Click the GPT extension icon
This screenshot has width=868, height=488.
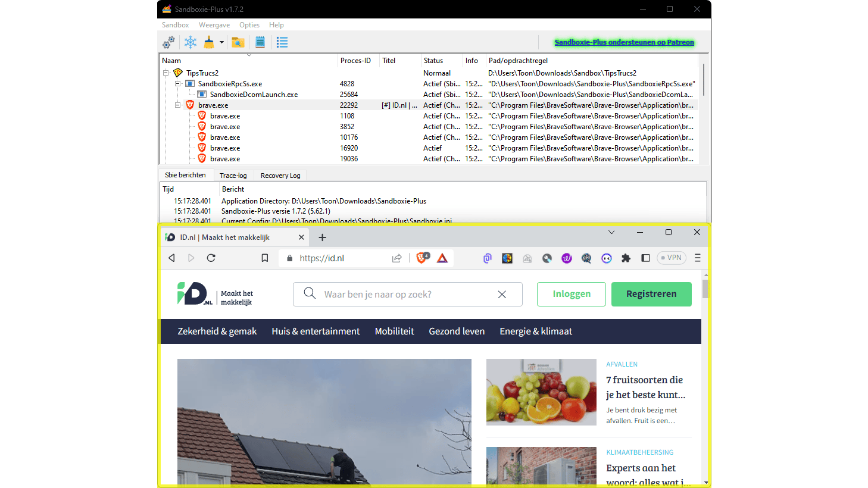click(586, 258)
